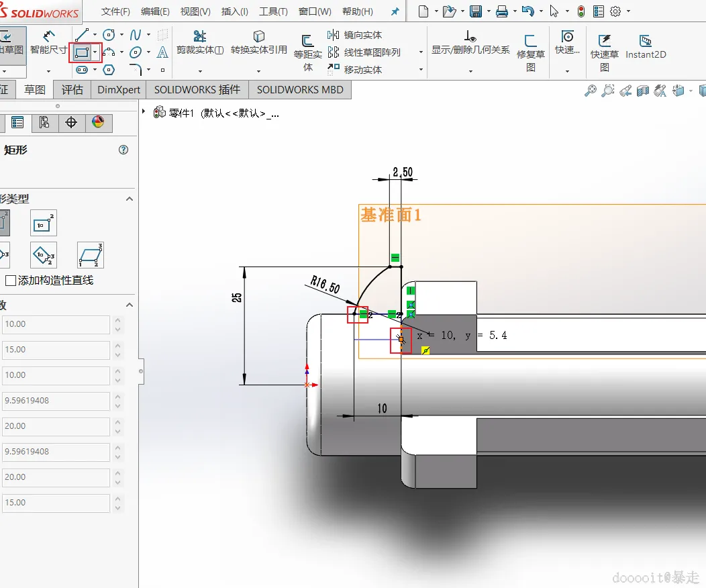Switch to the 评估 tab
This screenshot has height=588, width=706.
72,89
